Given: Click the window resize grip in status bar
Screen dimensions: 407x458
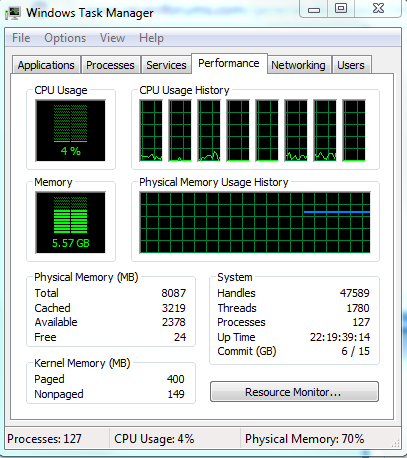Looking at the screenshot, I should [x=396, y=443].
